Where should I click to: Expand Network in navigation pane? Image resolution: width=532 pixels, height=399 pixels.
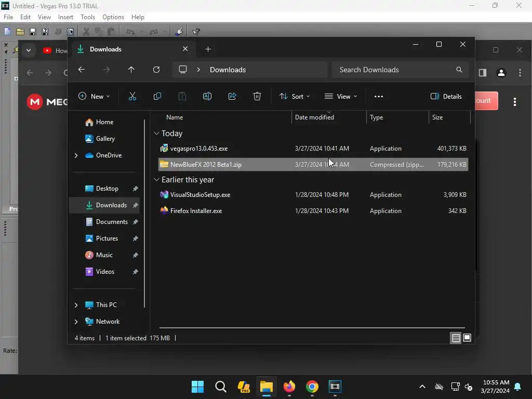point(76,322)
